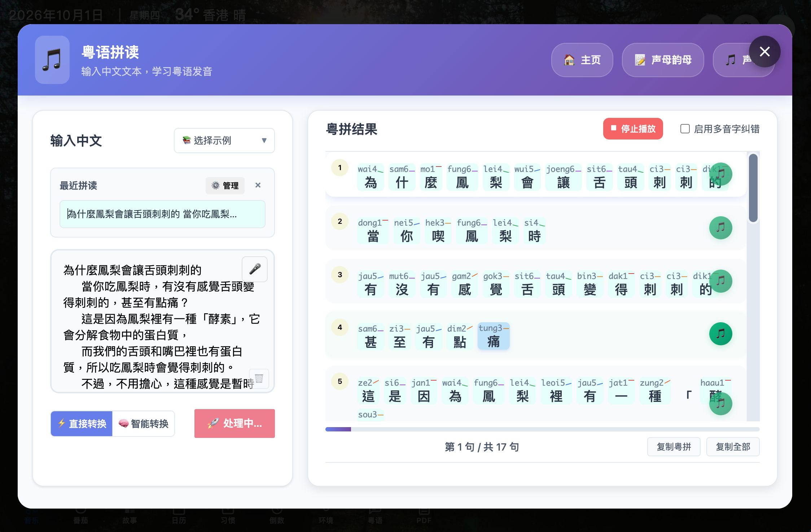
Task: Click the character 時 si4 in sentence 2
Action: pyautogui.click(x=534, y=230)
